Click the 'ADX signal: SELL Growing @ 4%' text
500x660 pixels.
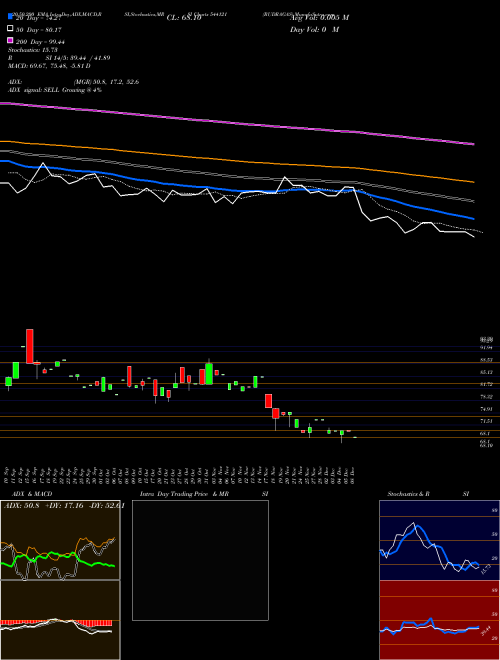[55, 90]
